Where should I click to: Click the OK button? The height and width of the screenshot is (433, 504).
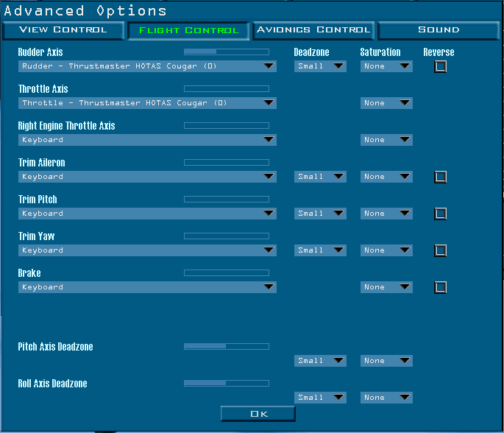[x=258, y=414]
